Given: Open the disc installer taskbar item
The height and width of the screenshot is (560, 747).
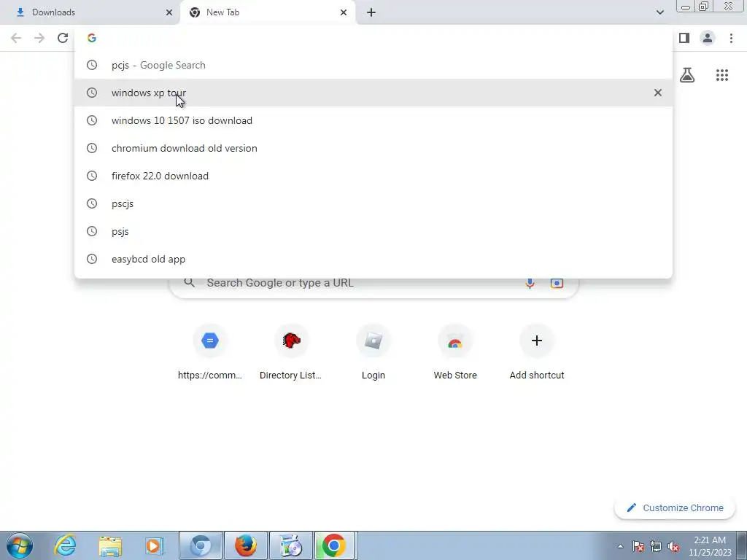Looking at the screenshot, I should pyautogui.click(x=291, y=545).
